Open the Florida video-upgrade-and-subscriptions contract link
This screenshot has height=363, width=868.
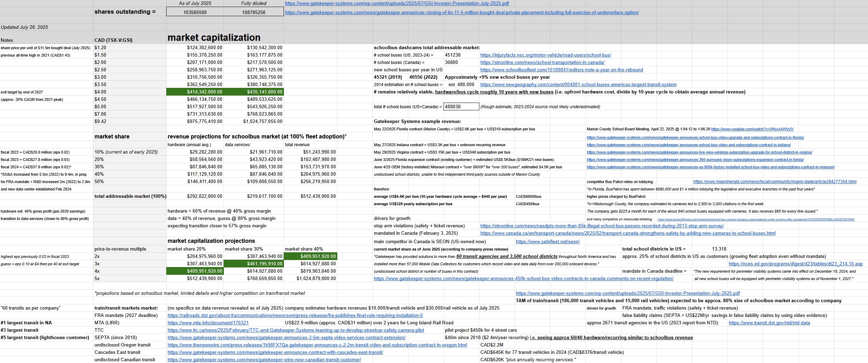695,138
